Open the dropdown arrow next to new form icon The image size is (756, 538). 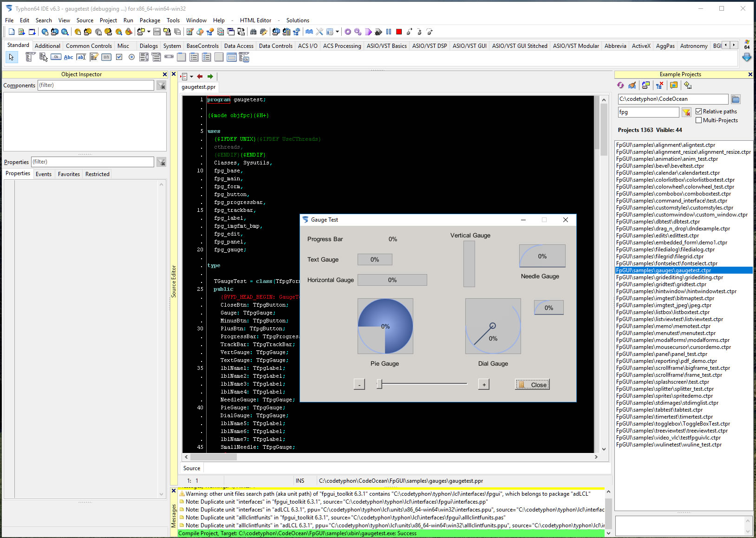pos(149,32)
